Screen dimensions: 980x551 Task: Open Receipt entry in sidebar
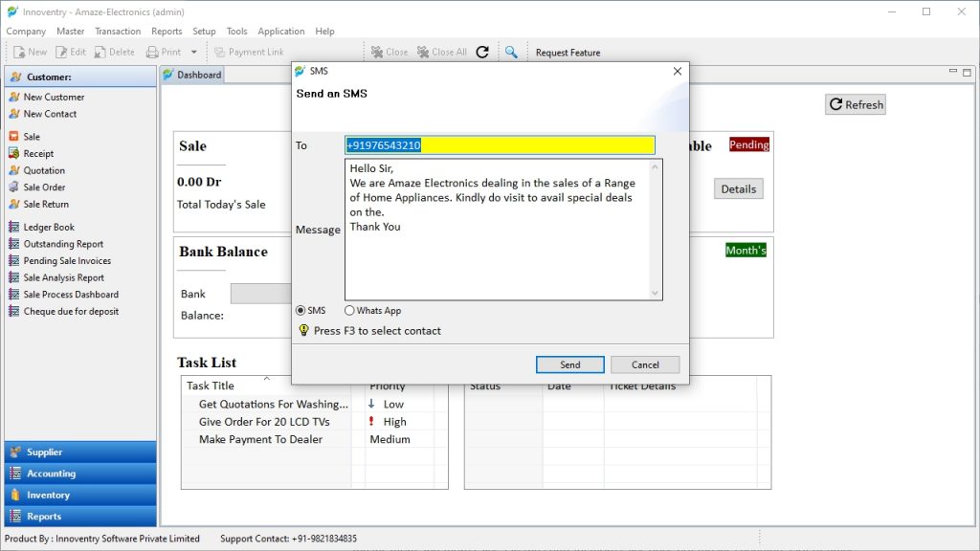pos(38,153)
